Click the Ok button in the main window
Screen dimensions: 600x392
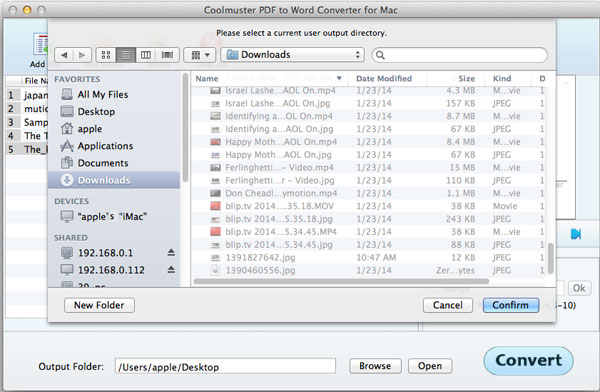pyautogui.click(x=579, y=288)
